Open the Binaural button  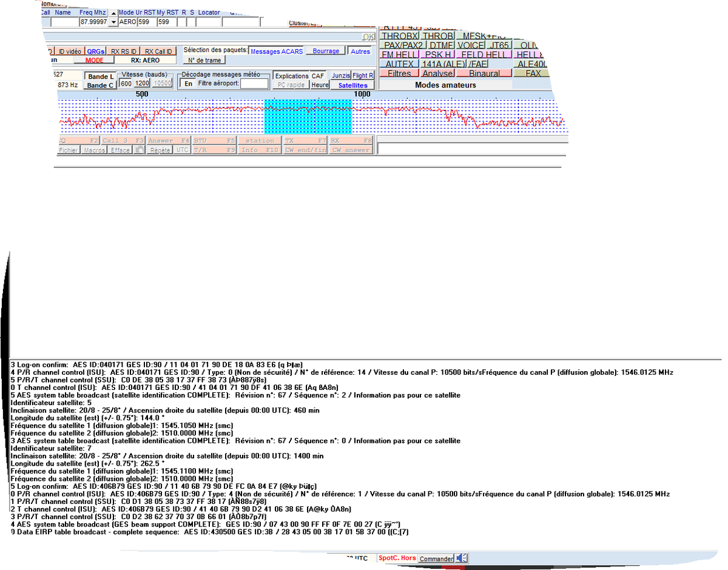[x=485, y=73]
